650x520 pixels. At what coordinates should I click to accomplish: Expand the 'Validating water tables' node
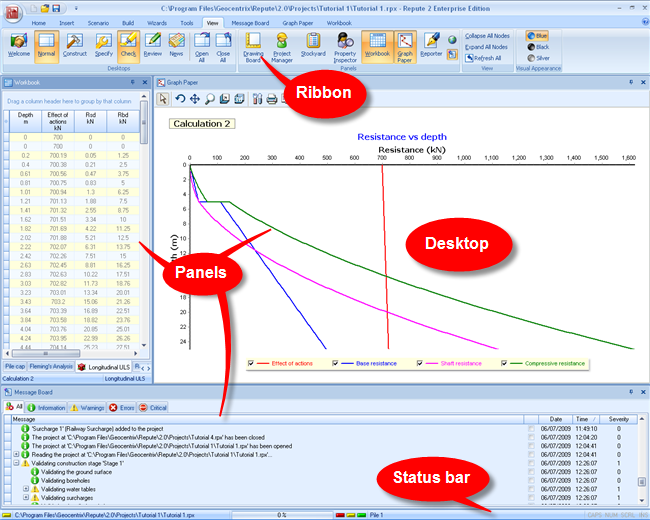pos(26,489)
